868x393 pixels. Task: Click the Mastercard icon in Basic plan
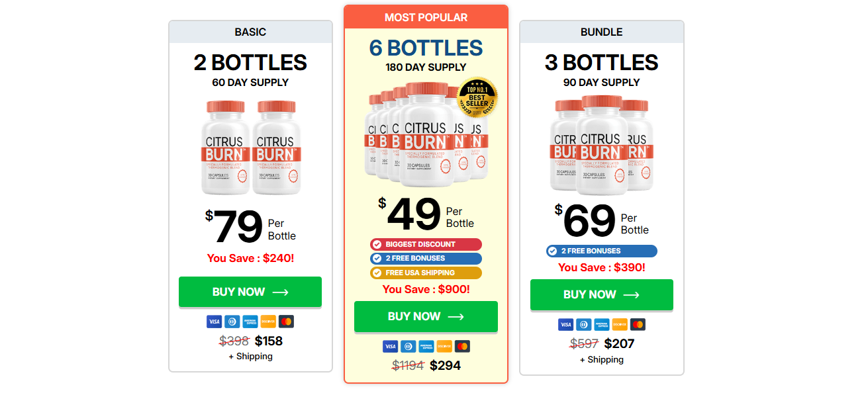[x=286, y=322]
